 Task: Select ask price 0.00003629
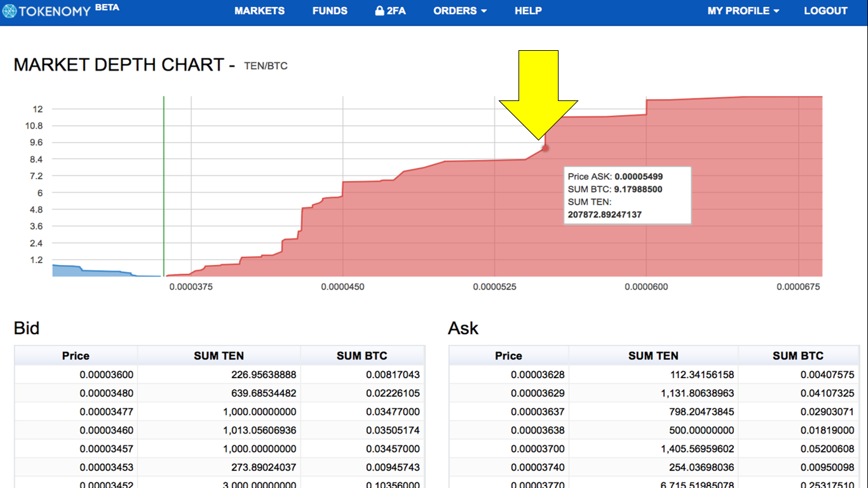pos(538,393)
